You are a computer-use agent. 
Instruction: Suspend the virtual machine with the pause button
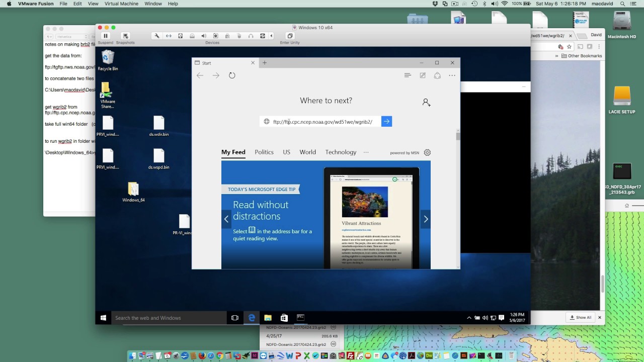(x=106, y=36)
